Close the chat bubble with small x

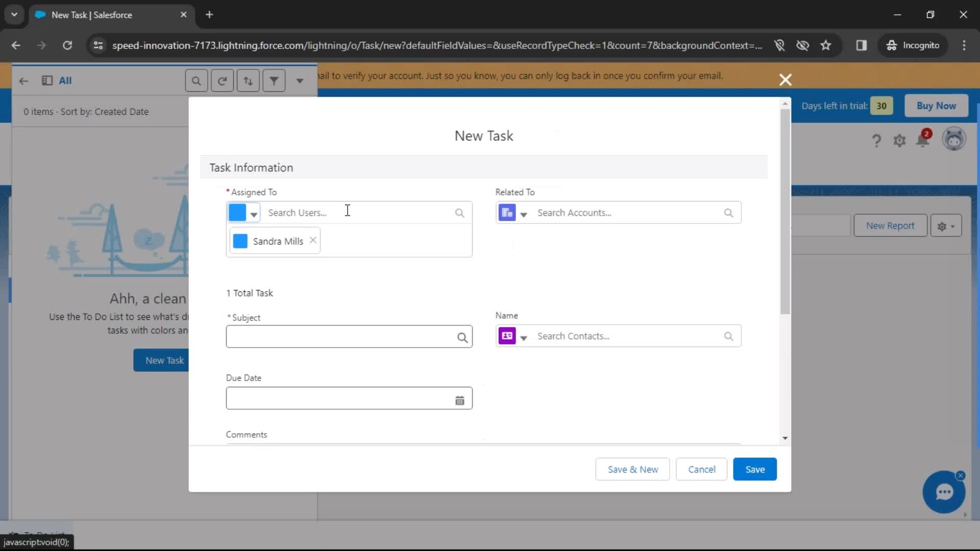961,475
